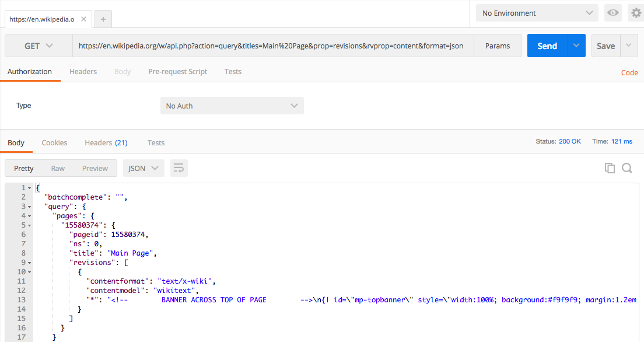The width and height of the screenshot is (644, 342).
Task: Change response format JSON dropdown
Action: coord(143,168)
